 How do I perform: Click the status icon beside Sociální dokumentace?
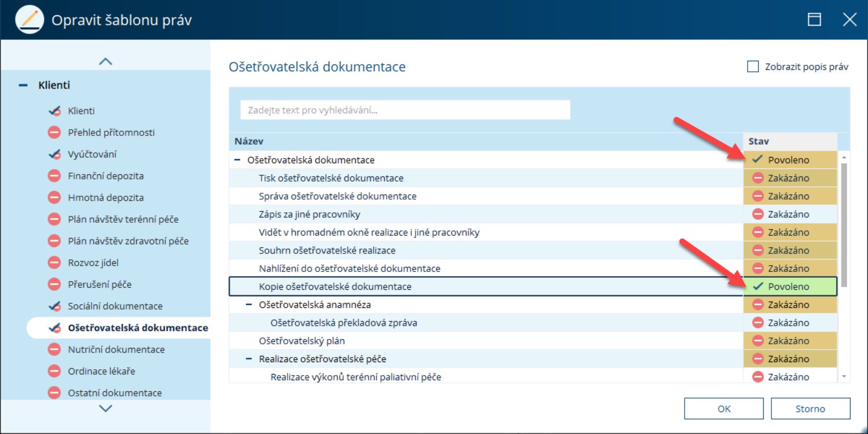55,306
